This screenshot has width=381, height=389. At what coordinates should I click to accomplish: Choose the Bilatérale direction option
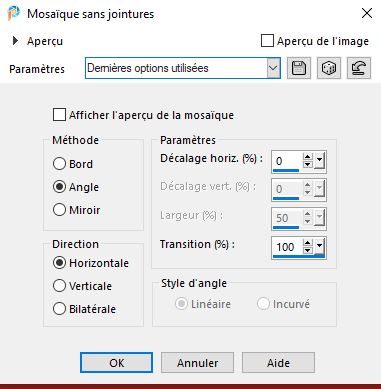coord(59,309)
